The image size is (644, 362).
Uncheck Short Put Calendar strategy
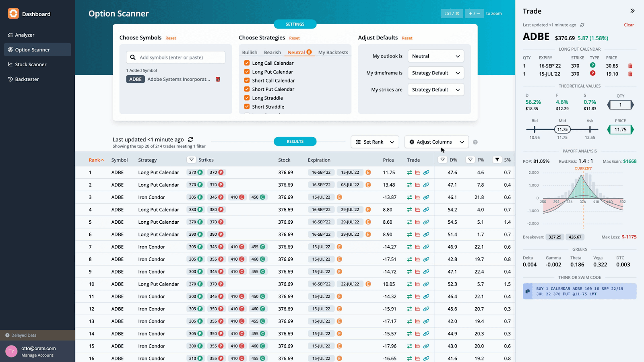tap(247, 89)
